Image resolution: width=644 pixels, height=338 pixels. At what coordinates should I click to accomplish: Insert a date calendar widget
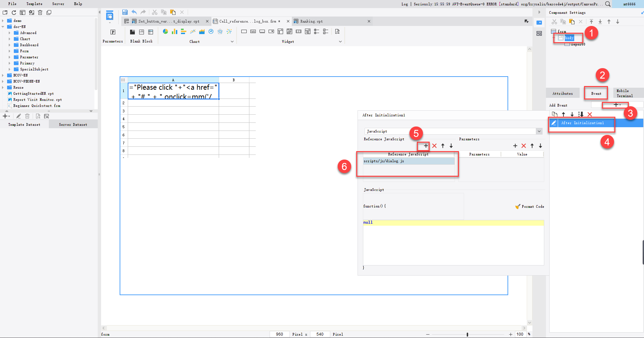point(289,31)
